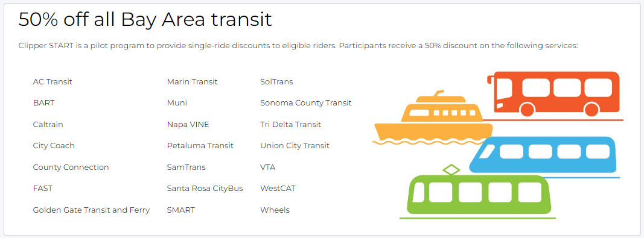Click the orange bus icon
Image resolution: width=644 pixels, height=238 pixels.
553,95
